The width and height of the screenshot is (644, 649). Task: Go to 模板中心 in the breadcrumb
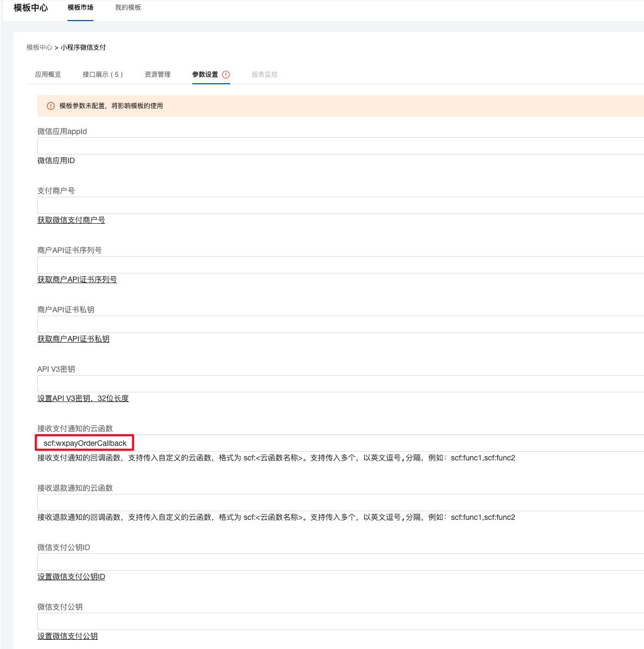(39, 48)
